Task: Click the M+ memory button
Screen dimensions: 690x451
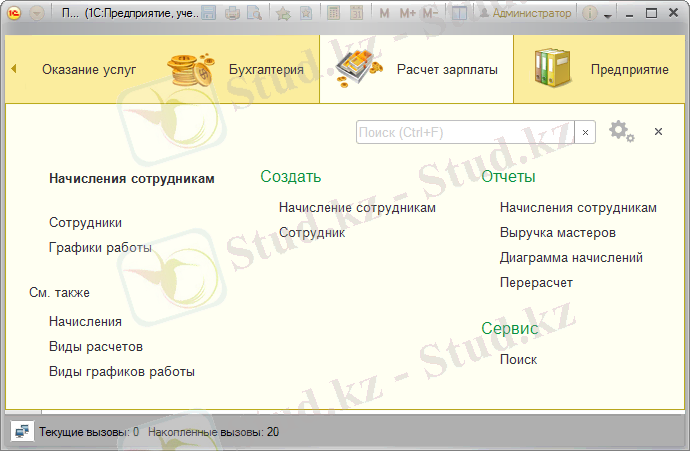Action: pos(407,14)
